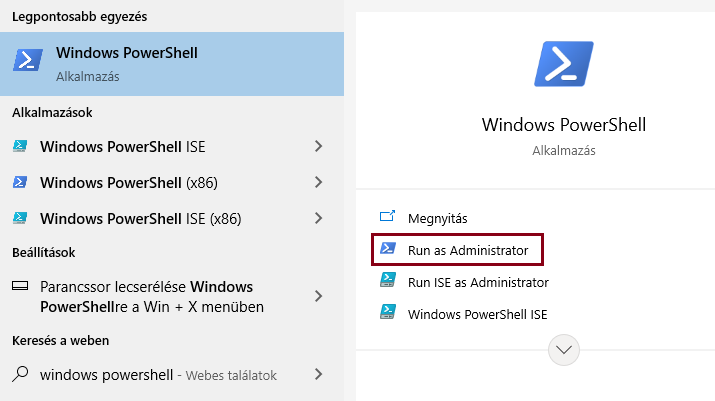Select Run ISE as Administrator option

[x=478, y=282]
